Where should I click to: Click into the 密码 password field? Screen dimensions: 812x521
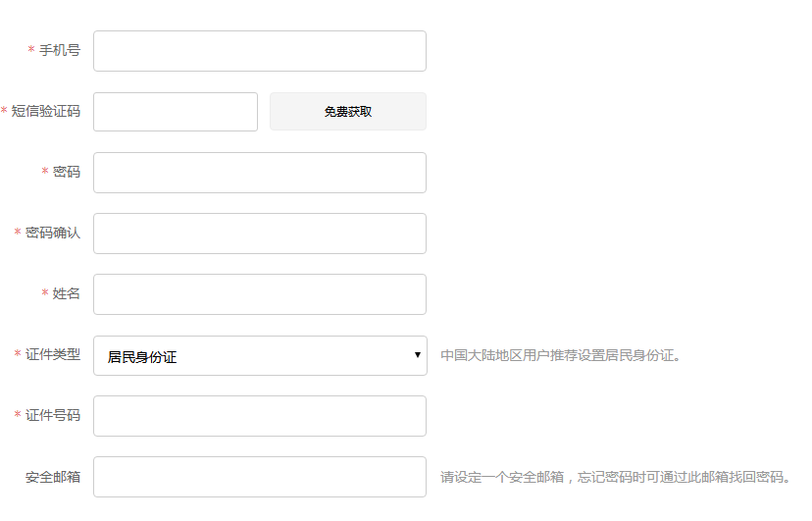coord(260,173)
